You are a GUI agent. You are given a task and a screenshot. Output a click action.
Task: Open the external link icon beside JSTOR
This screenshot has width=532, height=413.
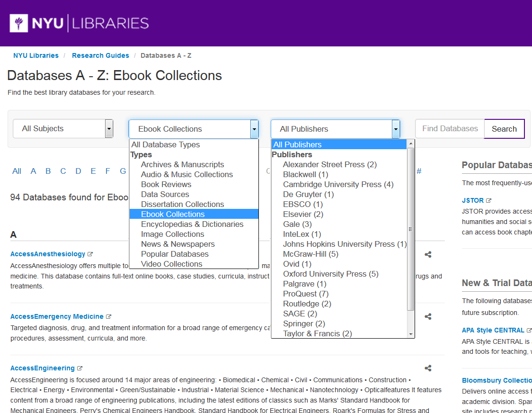point(488,200)
